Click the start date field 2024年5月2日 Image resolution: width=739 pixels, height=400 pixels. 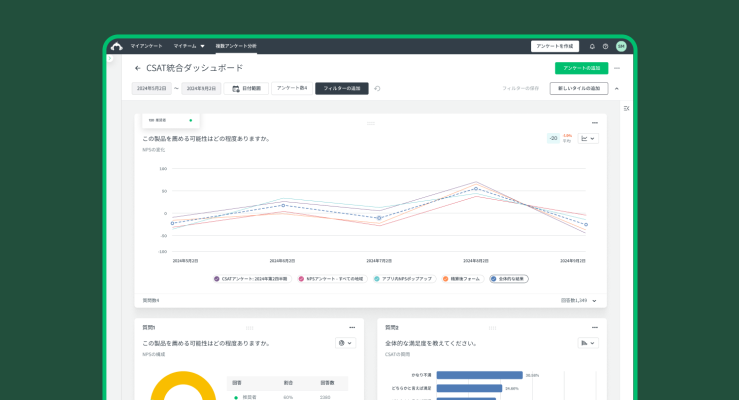tap(152, 89)
